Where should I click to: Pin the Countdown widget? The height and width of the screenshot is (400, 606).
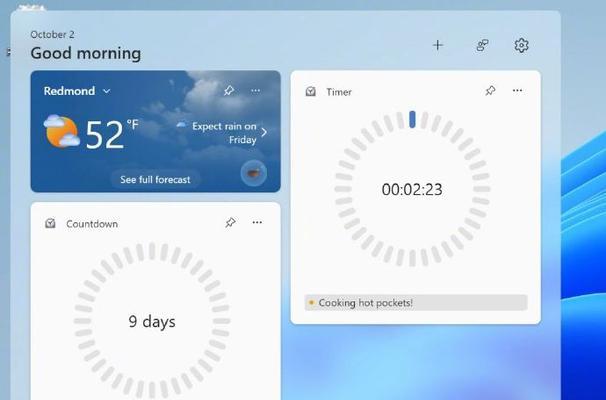pos(230,223)
